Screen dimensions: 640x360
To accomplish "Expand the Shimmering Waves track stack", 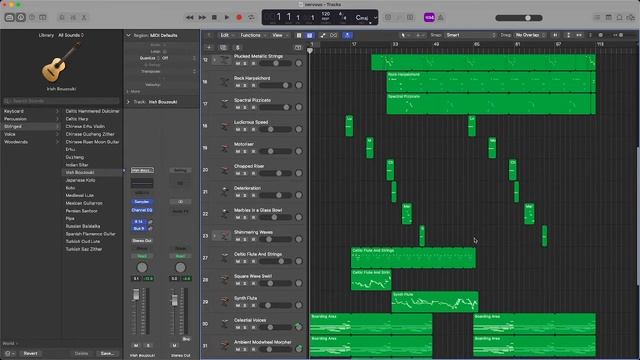I will (215, 236).
